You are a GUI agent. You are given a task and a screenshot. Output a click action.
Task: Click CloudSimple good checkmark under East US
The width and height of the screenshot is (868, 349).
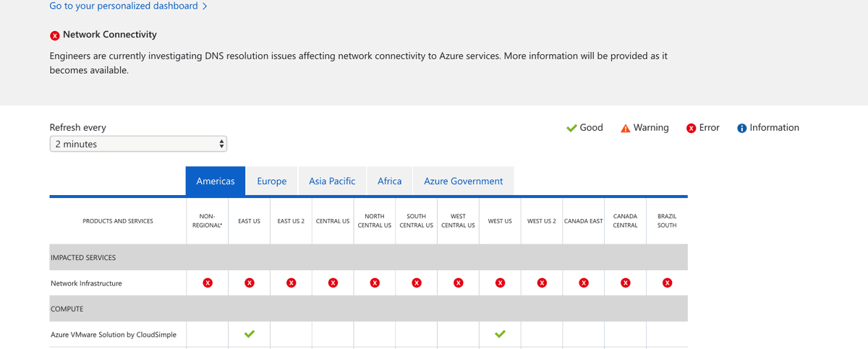[250, 334]
